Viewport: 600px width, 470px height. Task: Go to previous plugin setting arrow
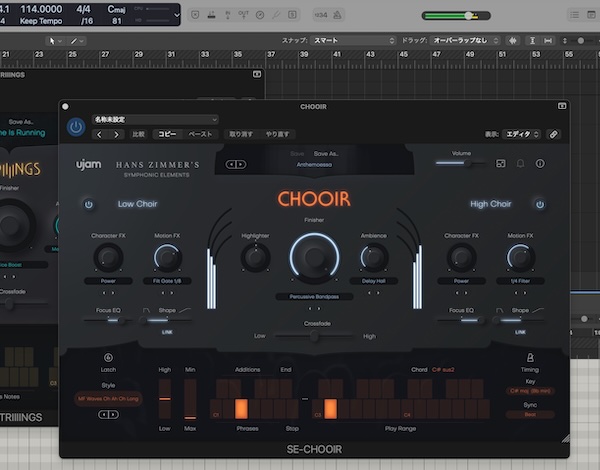pyautogui.click(x=99, y=134)
